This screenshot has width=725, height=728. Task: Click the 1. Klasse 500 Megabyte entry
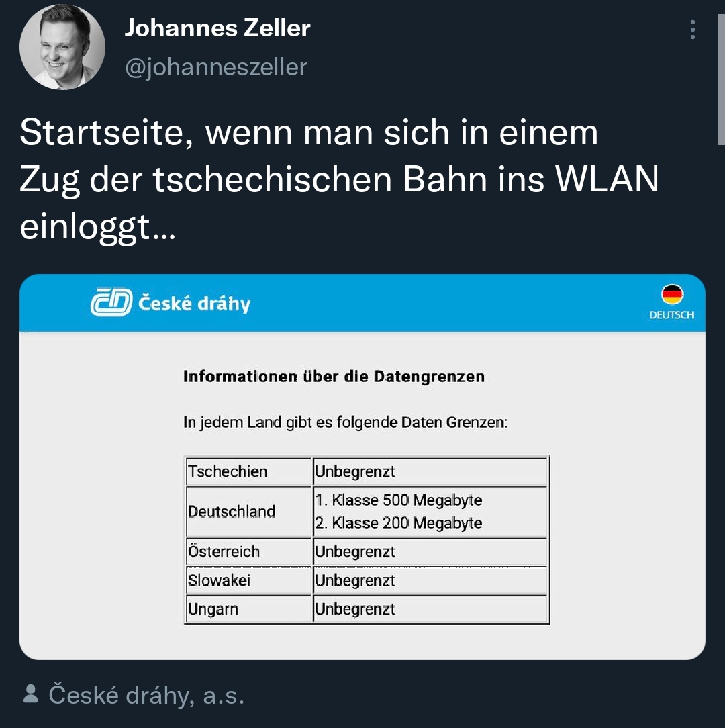(399, 500)
